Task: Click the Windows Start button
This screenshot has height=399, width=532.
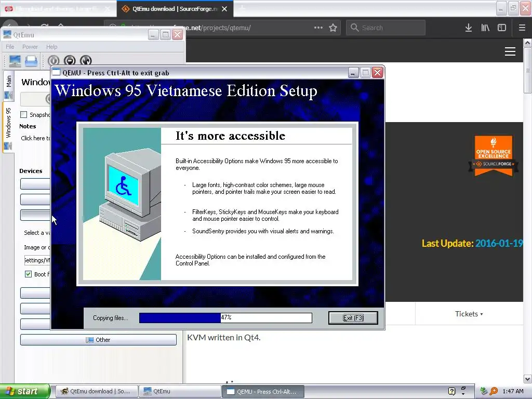Action: pyautogui.click(x=25, y=391)
